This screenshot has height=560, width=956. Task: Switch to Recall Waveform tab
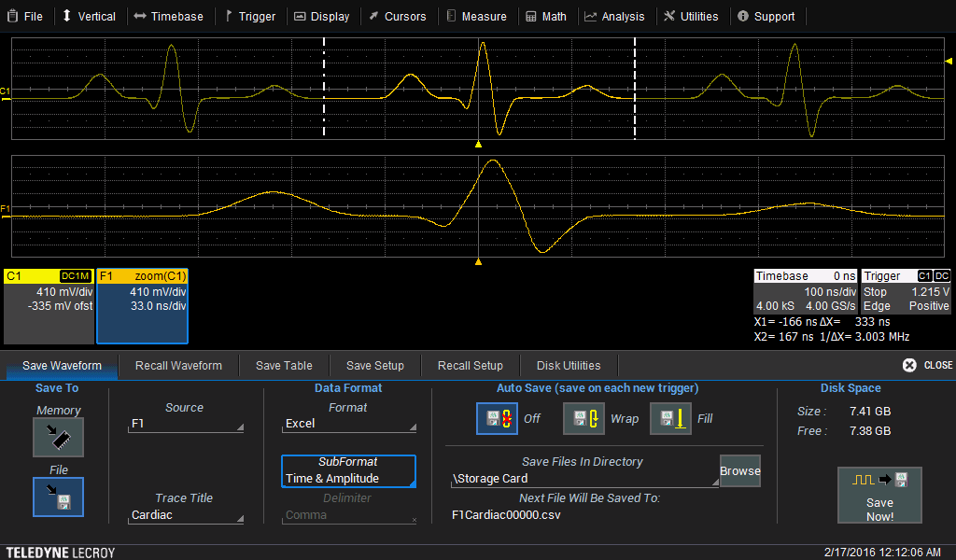(178, 365)
